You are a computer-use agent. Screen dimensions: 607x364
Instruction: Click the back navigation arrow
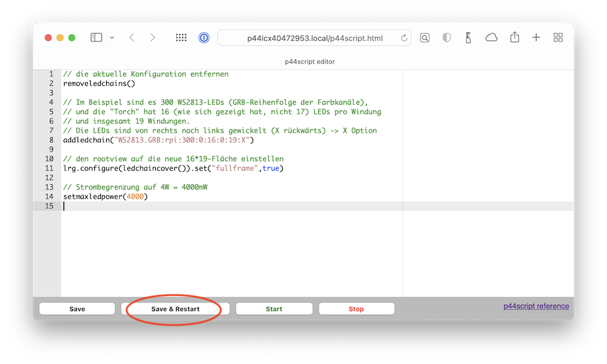click(x=132, y=37)
